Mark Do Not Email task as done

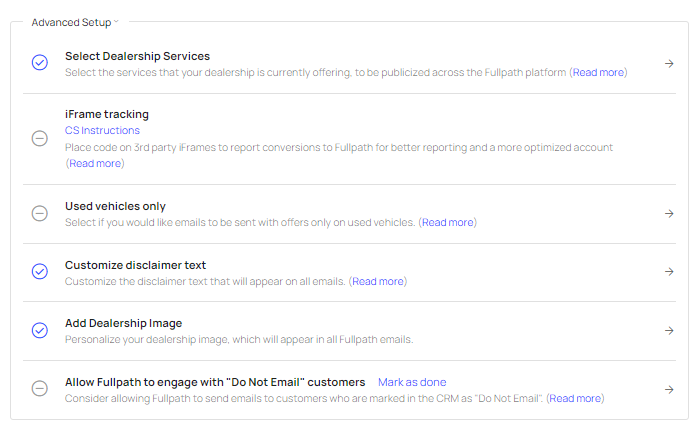click(412, 382)
